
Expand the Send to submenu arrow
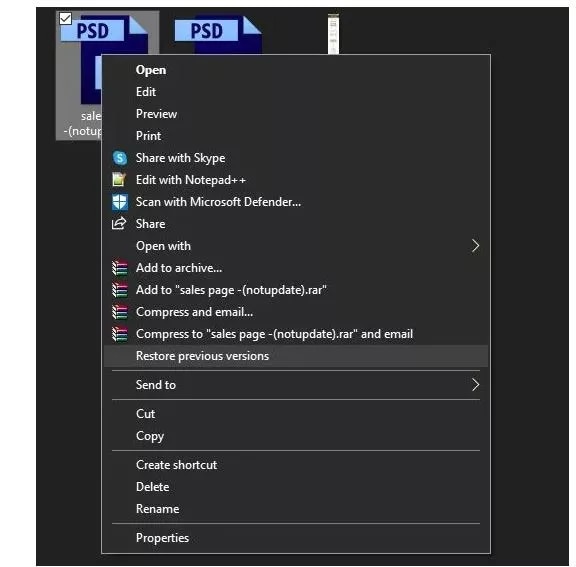click(475, 384)
